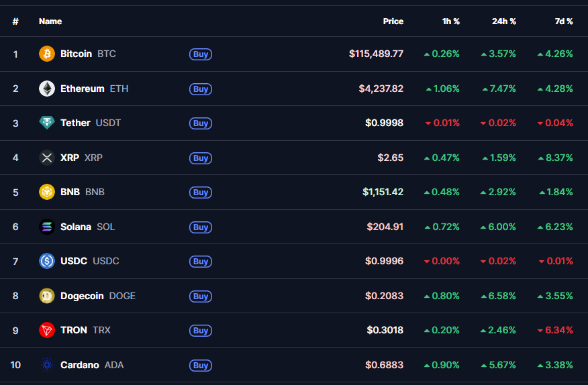This screenshot has width=588, height=385.
Task: Click the Tether logo icon
Action: (x=47, y=123)
